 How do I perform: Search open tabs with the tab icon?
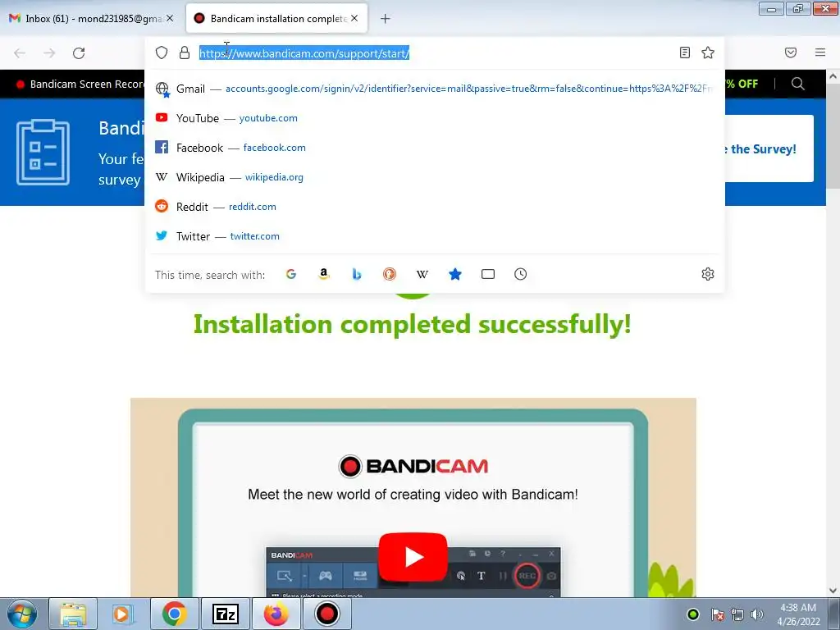(488, 274)
